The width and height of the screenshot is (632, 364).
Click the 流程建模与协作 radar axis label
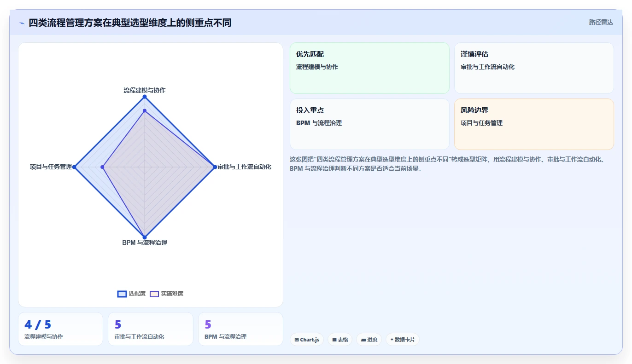pos(145,90)
